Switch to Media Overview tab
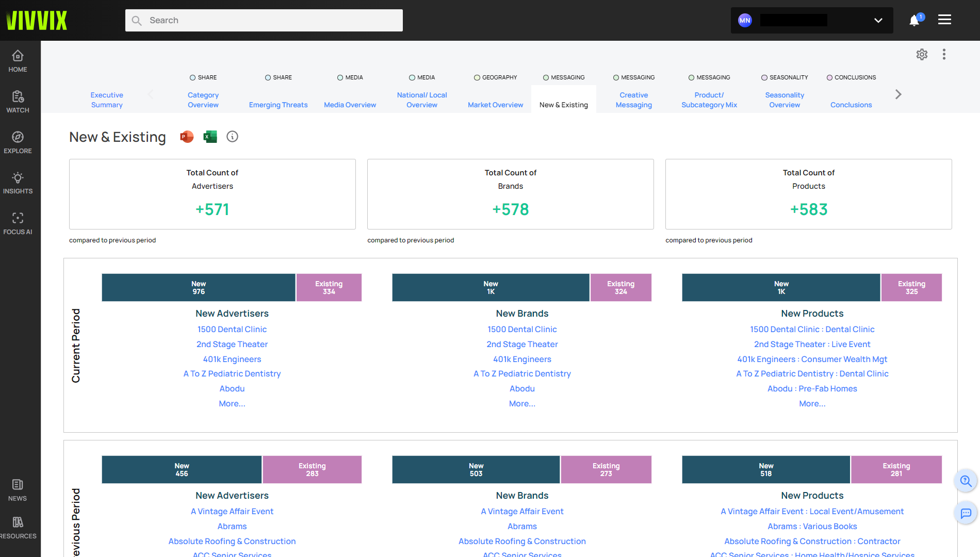The image size is (980, 557). pyautogui.click(x=350, y=105)
